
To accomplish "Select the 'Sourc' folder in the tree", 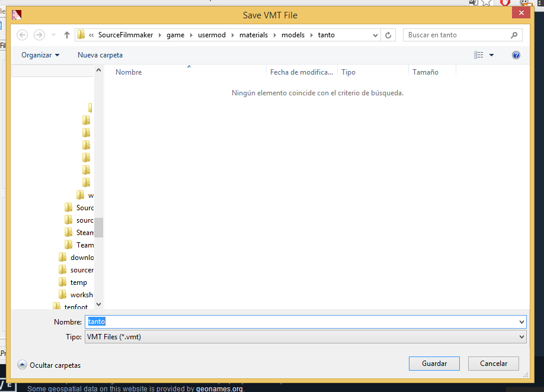I will (79, 208).
